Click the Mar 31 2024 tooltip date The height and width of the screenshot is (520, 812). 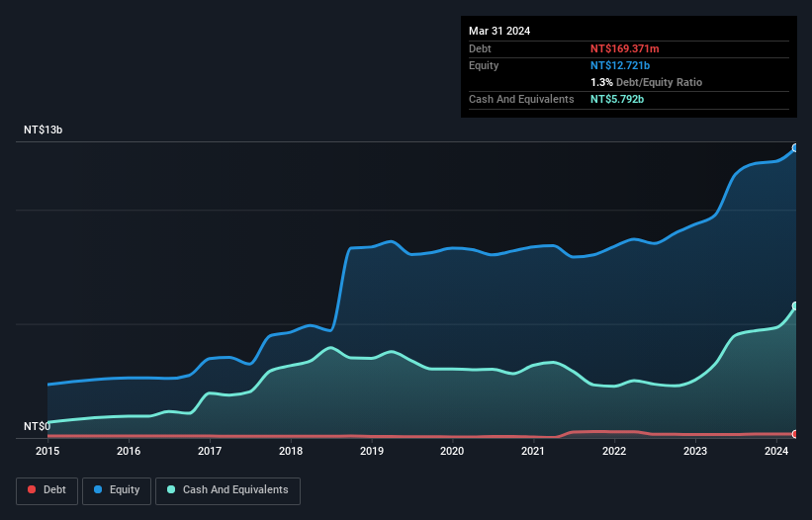click(x=499, y=31)
